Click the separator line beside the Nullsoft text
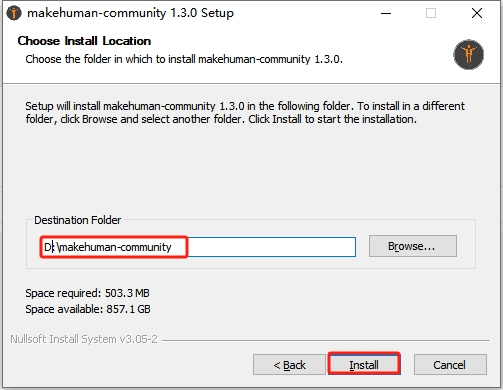503x390 pixels. pyautogui.click(x=326, y=340)
